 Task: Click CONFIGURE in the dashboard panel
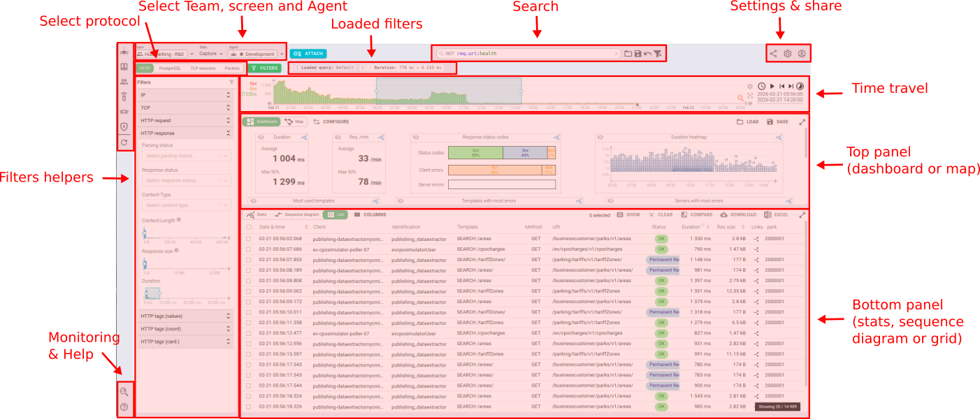[x=331, y=122]
